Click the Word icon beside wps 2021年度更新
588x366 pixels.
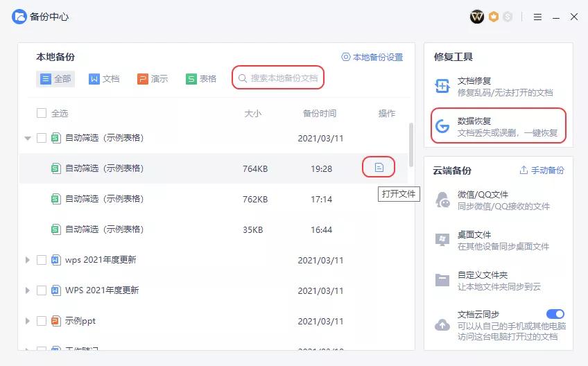pyautogui.click(x=55, y=259)
